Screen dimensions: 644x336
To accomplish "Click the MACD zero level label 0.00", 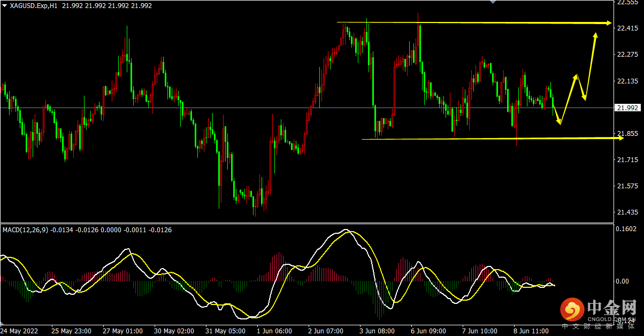I will coord(624,281).
